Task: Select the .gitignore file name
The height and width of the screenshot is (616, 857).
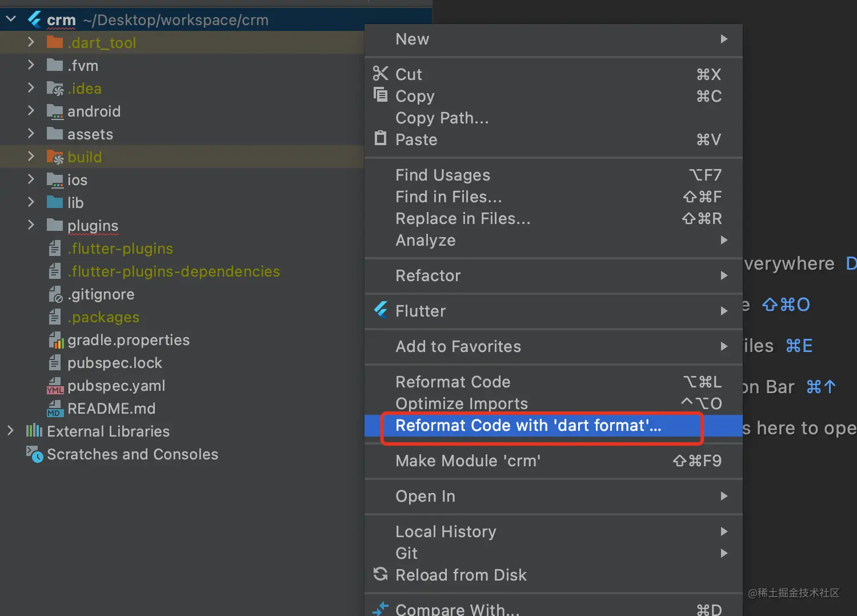Action: [x=101, y=294]
